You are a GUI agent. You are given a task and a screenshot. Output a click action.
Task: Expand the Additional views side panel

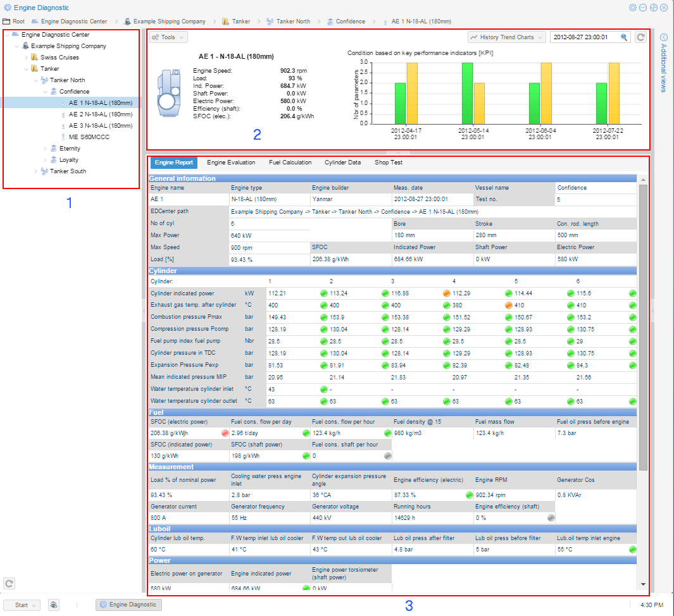tap(663, 37)
